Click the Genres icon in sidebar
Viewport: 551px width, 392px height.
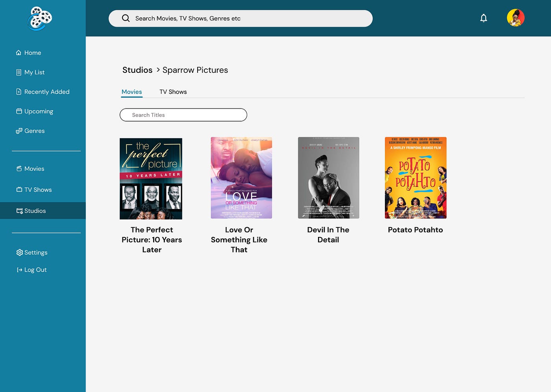pos(19,131)
